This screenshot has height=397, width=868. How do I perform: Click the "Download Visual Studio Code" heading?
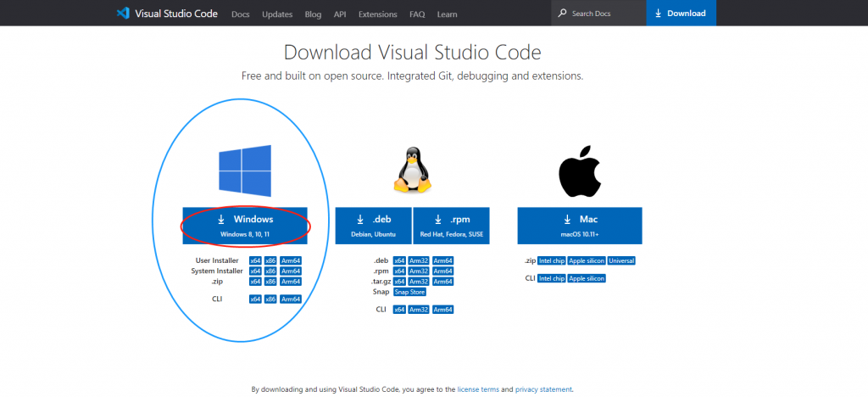tap(413, 52)
